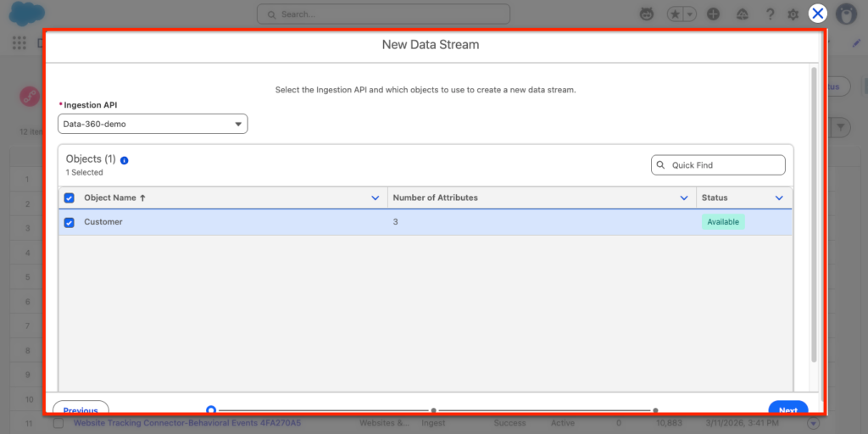The height and width of the screenshot is (434, 868).
Task: Open the Global Actions plus icon
Action: (x=714, y=14)
